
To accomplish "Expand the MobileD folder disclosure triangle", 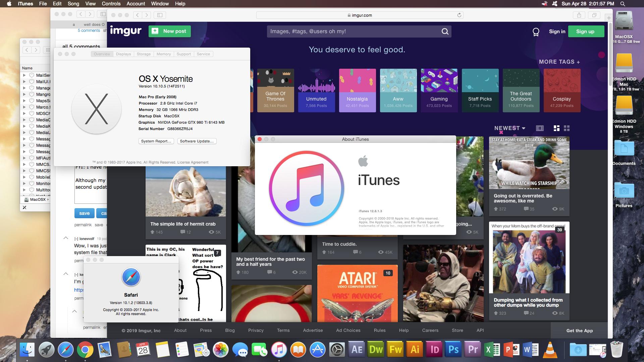I will pyautogui.click(x=24, y=177).
